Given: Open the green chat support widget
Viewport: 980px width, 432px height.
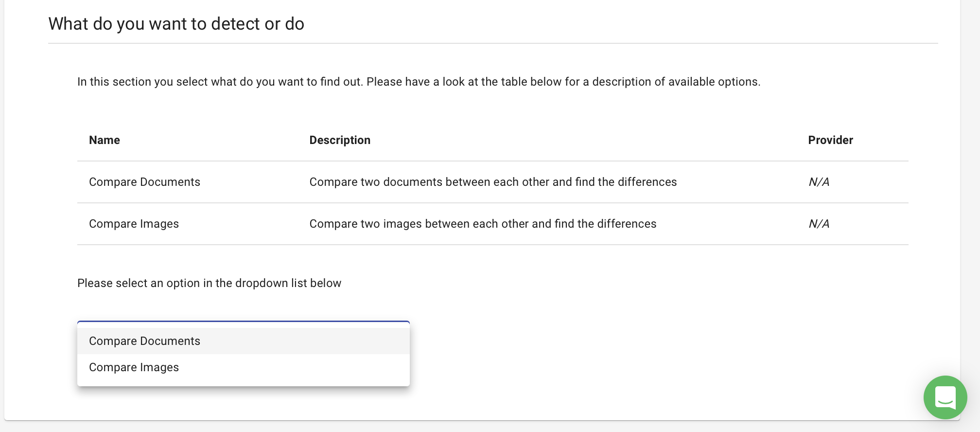Looking at the screenshot, I should pyautogui.click(x=945, y=397).
